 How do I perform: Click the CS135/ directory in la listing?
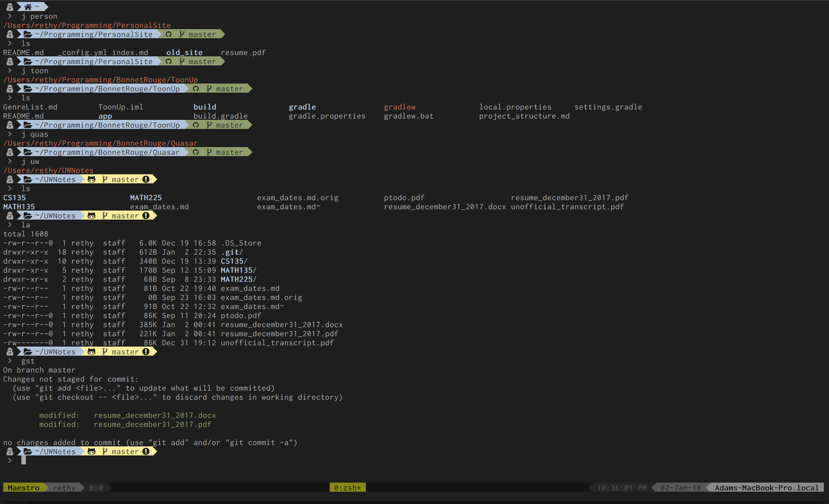[x=234, y=261]
